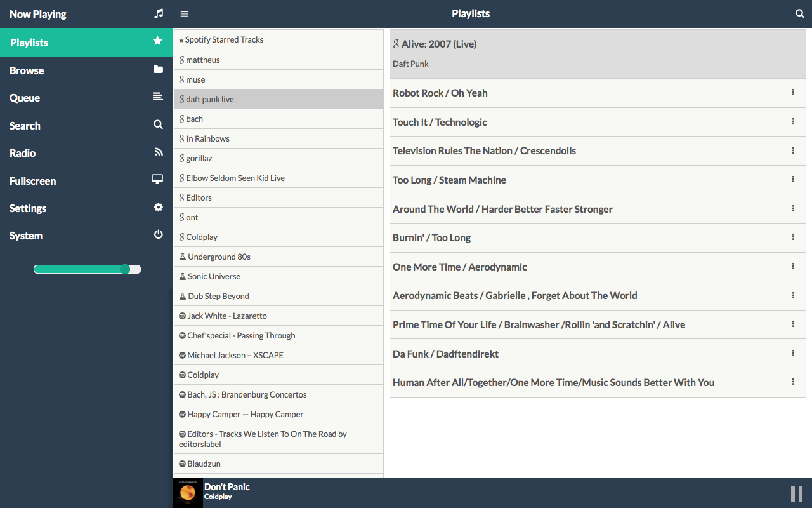812x508 pixels.
Task: Click the Coldplay album art thumbnail
Action: coord(187,492)
